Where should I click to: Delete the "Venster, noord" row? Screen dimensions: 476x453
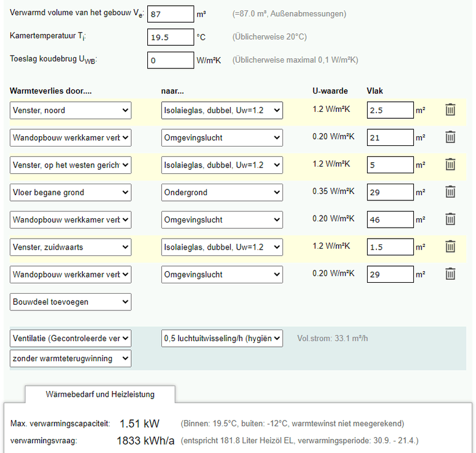pyautogui.click(x=450, y=109)
